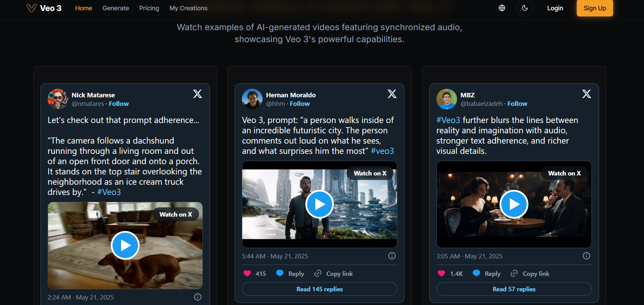Follow @hhm
The image size is (644, 305).
coord(300,103)
